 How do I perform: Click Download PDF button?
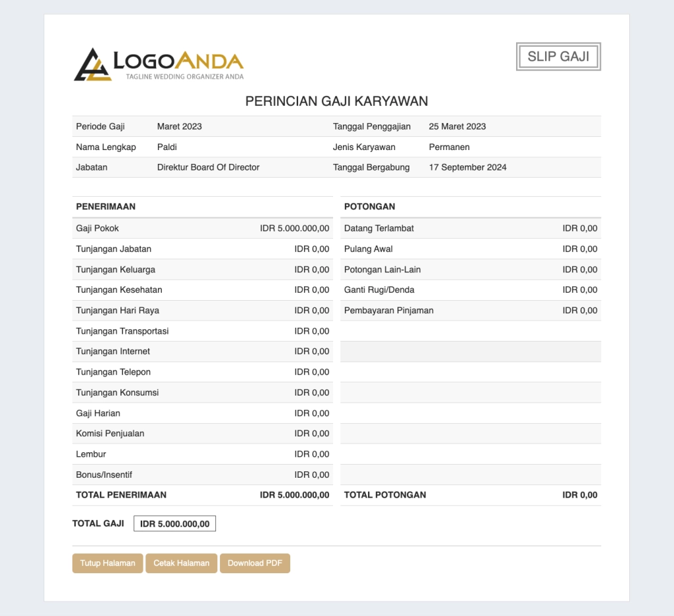(x=255, y=563)
